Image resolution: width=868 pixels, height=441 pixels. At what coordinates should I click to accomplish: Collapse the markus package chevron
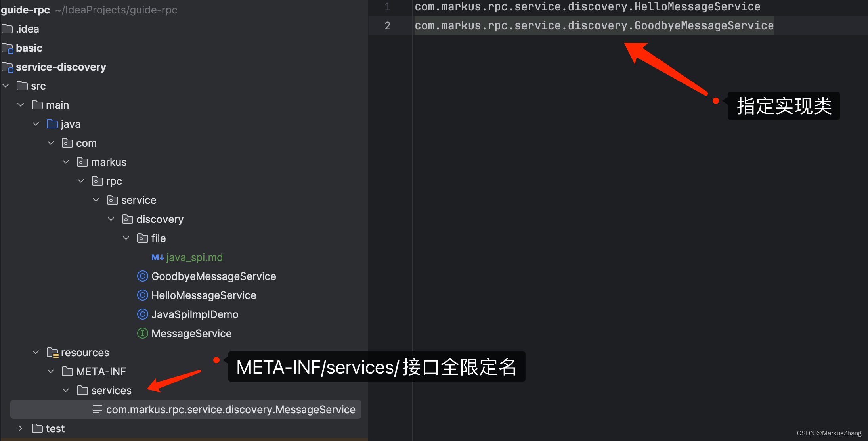pos(66,162)
